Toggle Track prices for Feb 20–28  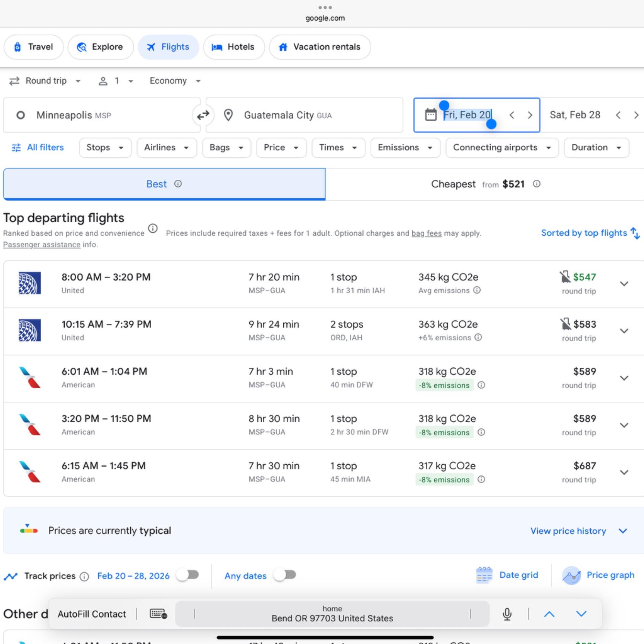tap(188, 575)
